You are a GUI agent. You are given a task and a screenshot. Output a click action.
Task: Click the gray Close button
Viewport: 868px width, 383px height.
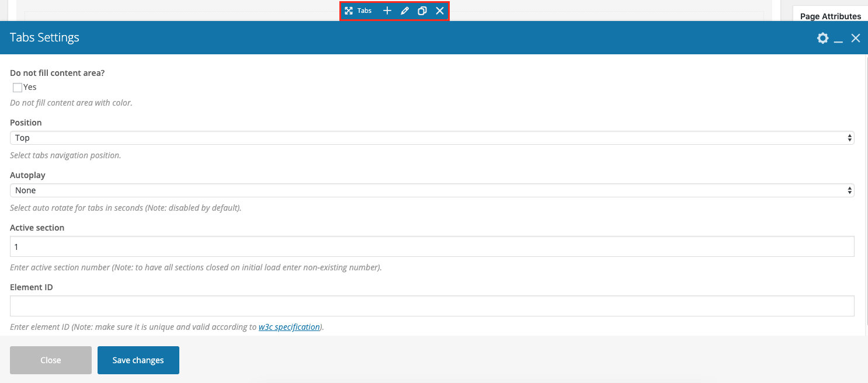tap(51, 360)
